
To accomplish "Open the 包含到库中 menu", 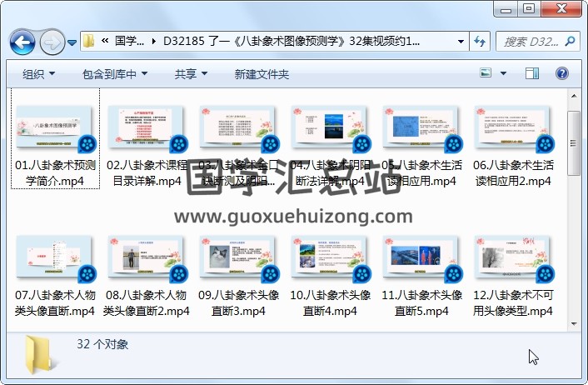I will pos(115,74).
